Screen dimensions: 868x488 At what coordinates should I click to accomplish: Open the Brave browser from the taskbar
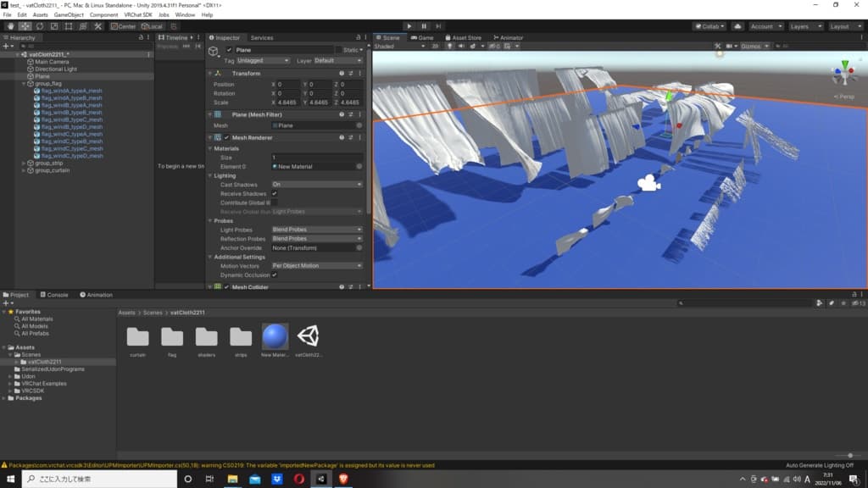coord(343,479)
